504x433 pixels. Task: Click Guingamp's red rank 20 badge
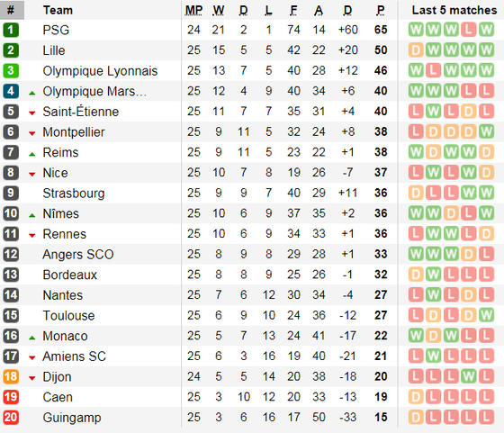point(11,418)
